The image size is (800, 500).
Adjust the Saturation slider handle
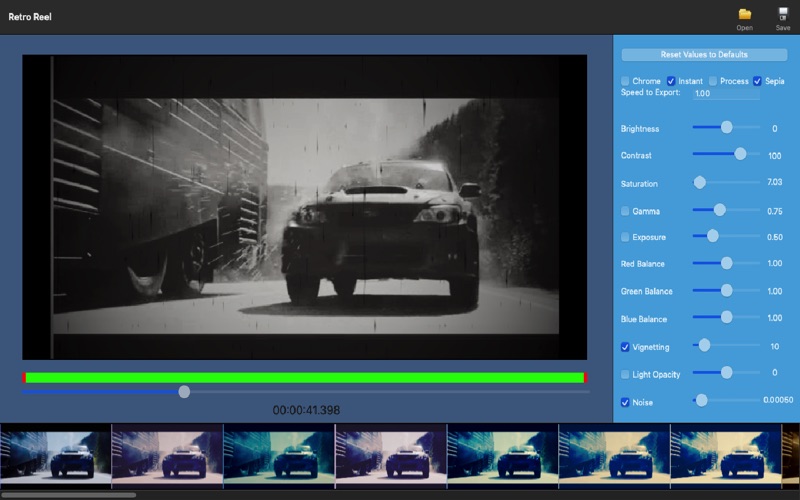699,182
